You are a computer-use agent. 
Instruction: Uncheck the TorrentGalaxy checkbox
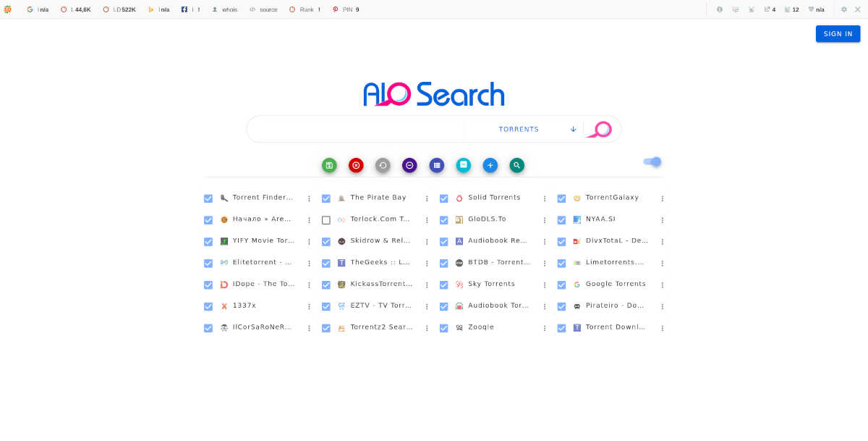click(561, 198)
